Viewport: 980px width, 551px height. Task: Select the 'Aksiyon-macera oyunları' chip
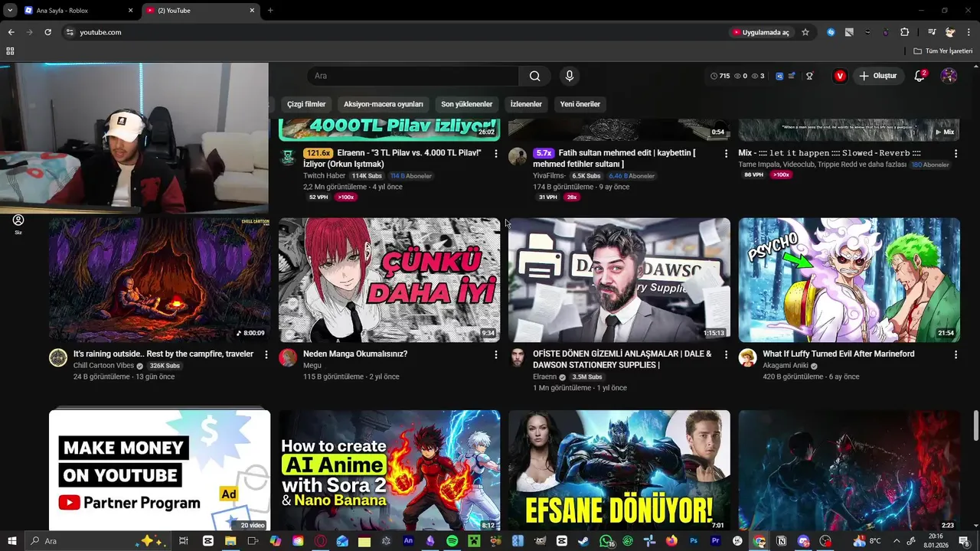pos(384,104)
